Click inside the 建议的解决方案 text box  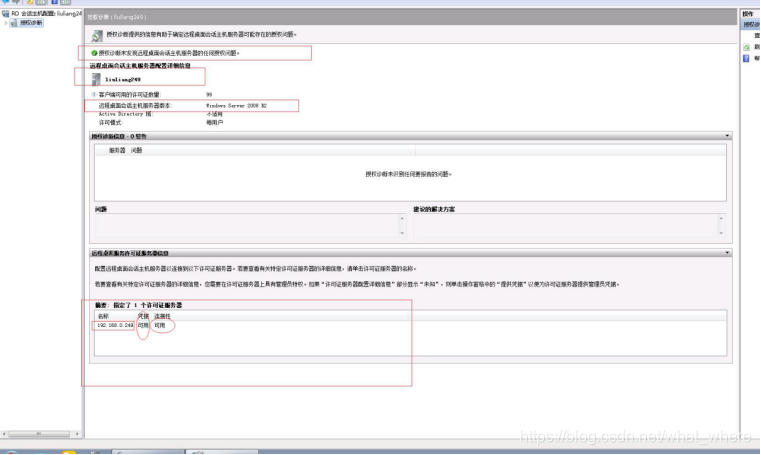pos(566,226)
